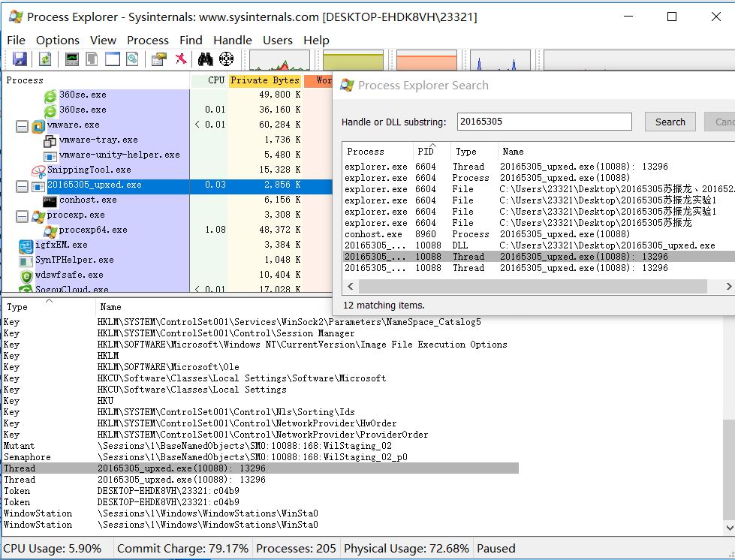Click the SnippingTool.exe scissors icon
The height and width of the screenshot is (560, 735).
pos(38,171)
